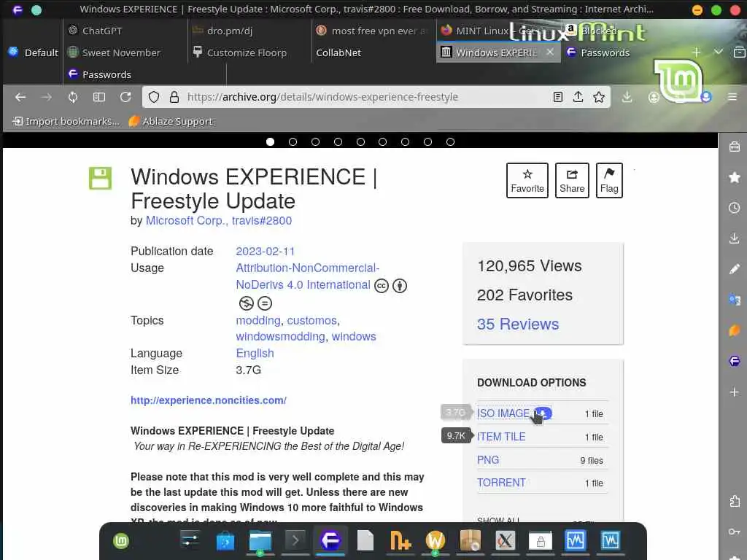View site security lock information
This screenshot has height=560, width=747.
[174, 97]
